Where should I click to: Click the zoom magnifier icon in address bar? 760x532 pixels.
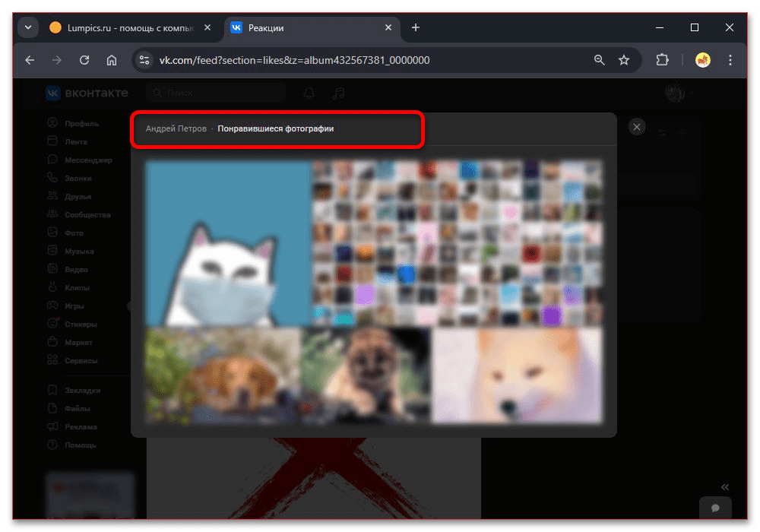point(600,60)
